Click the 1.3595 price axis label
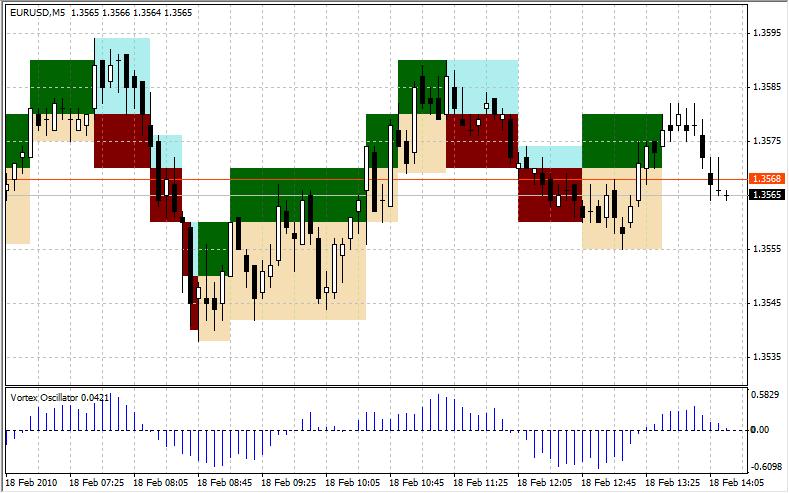The image size is (789, 493). click(x=767, y=33)
